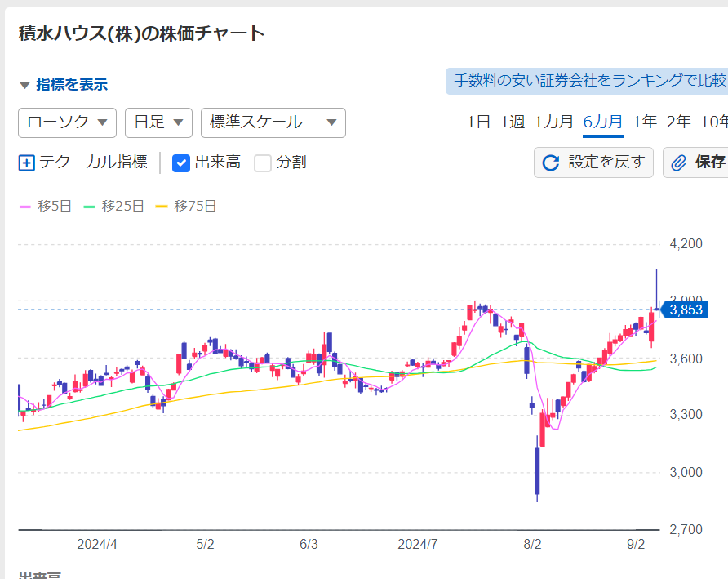Select the 1年 period tab
The image size is (728, 579).
[645, 122]
